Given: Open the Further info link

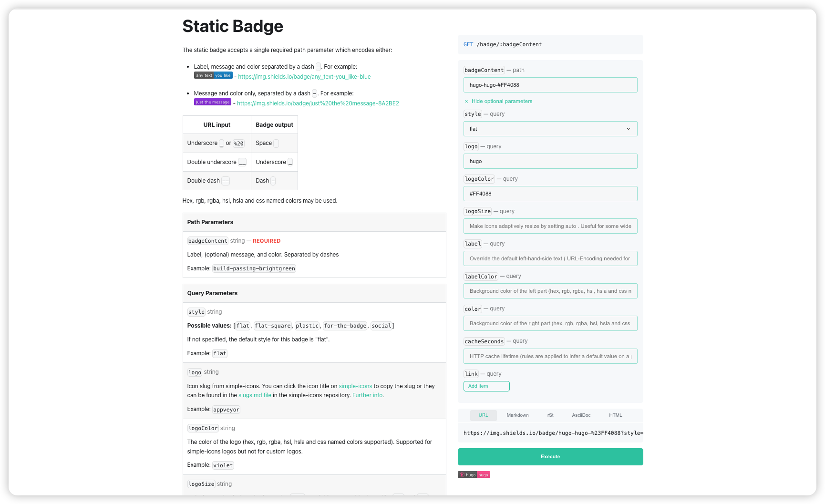Looking at the screenshot, I should 367,395.
